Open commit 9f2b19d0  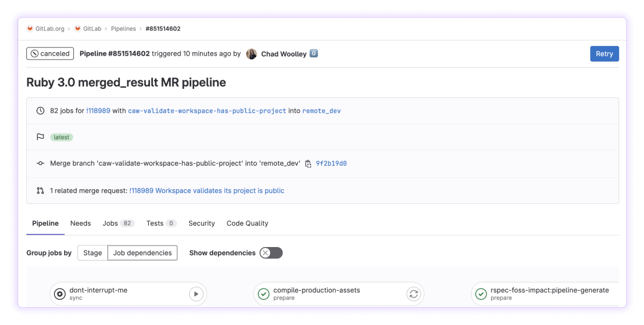(331, 163)
